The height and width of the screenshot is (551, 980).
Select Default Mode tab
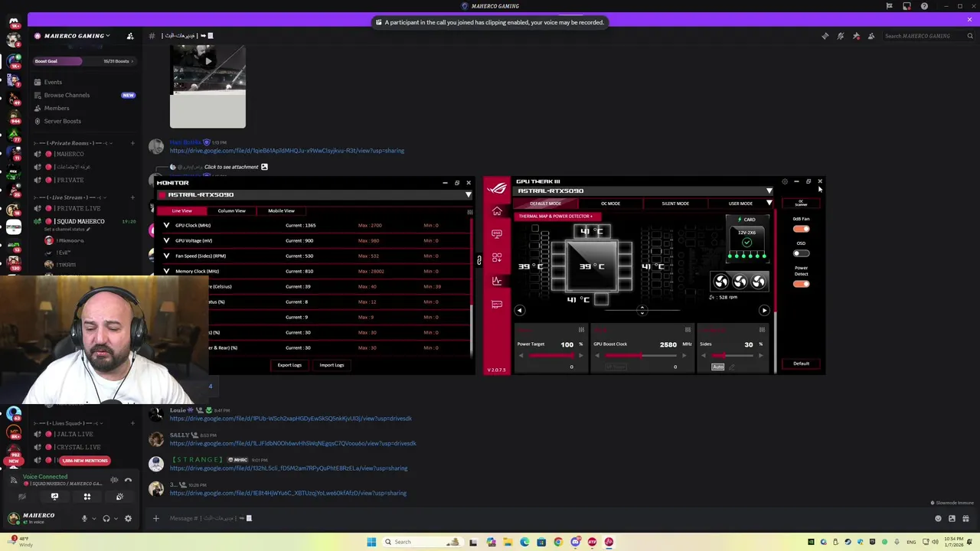[x=545, y=204]
